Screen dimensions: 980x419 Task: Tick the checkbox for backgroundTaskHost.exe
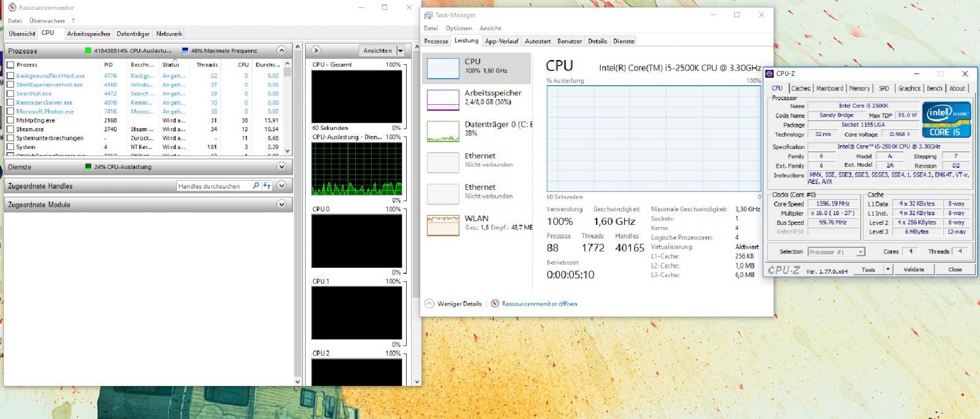[x=10, y=76]
